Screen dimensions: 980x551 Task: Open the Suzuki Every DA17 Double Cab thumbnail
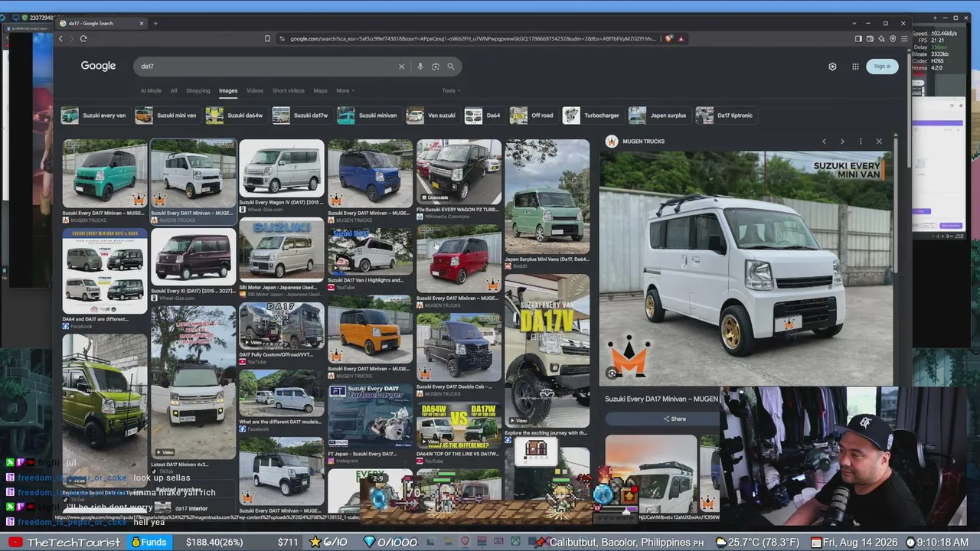(459, 347)
